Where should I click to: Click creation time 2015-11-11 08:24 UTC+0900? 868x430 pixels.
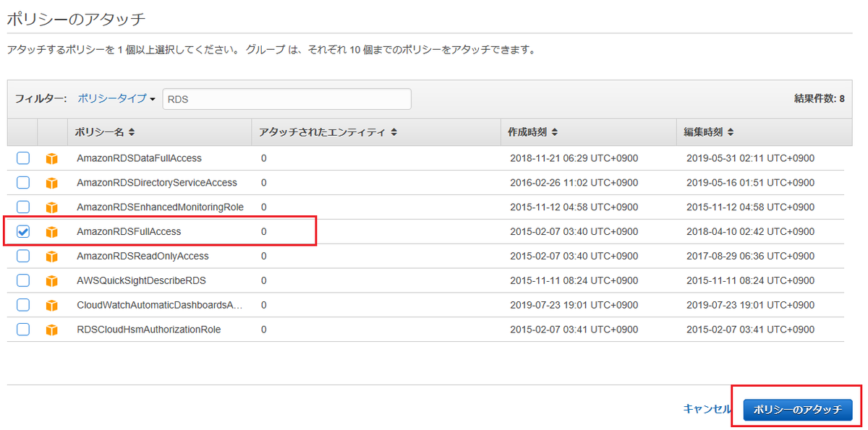tap(573, 281)
